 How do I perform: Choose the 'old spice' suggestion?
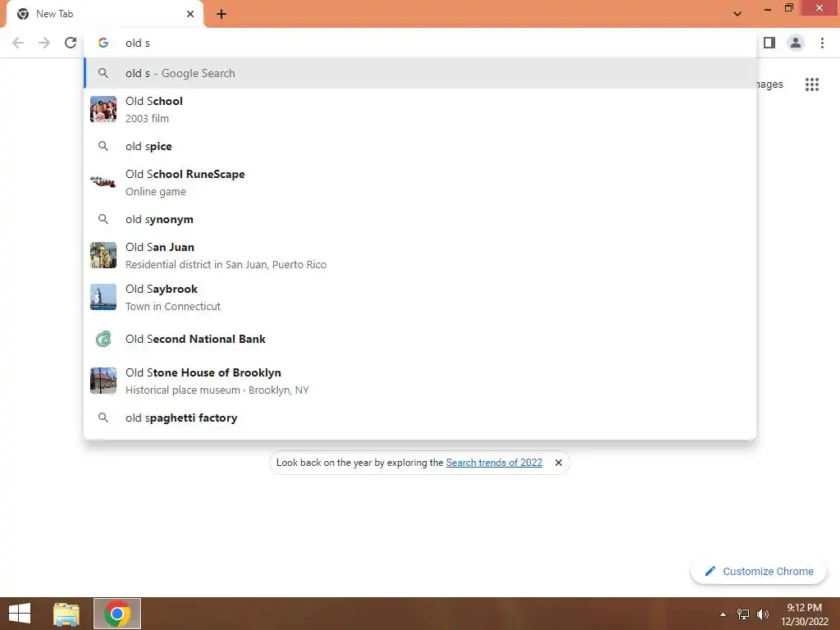(420, 146)
